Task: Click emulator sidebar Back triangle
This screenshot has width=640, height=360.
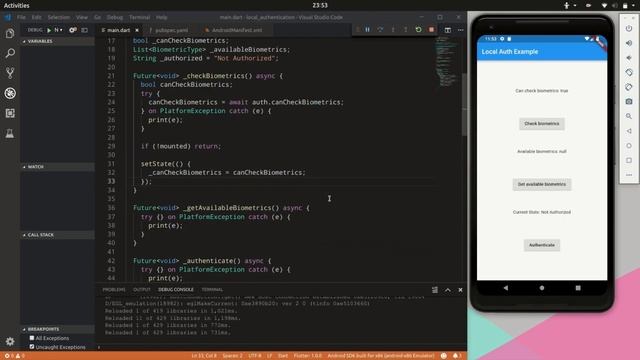Action: (629, 131)
